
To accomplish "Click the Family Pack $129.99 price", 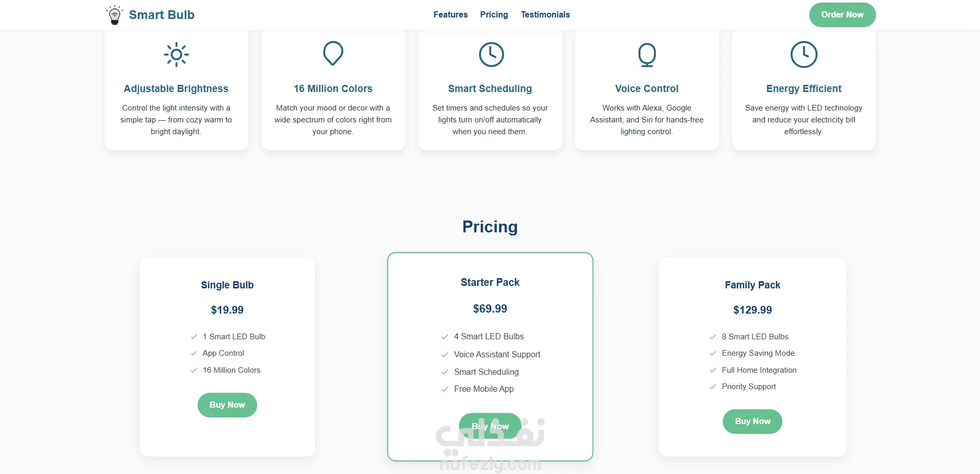I will click(752, 310).
